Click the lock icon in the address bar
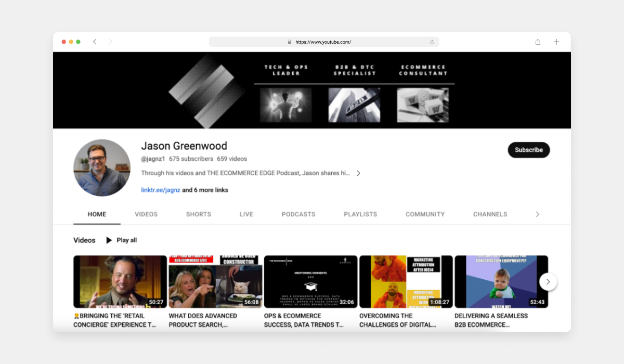The height and width of the screenshot is (364, 624). (290, 42)
